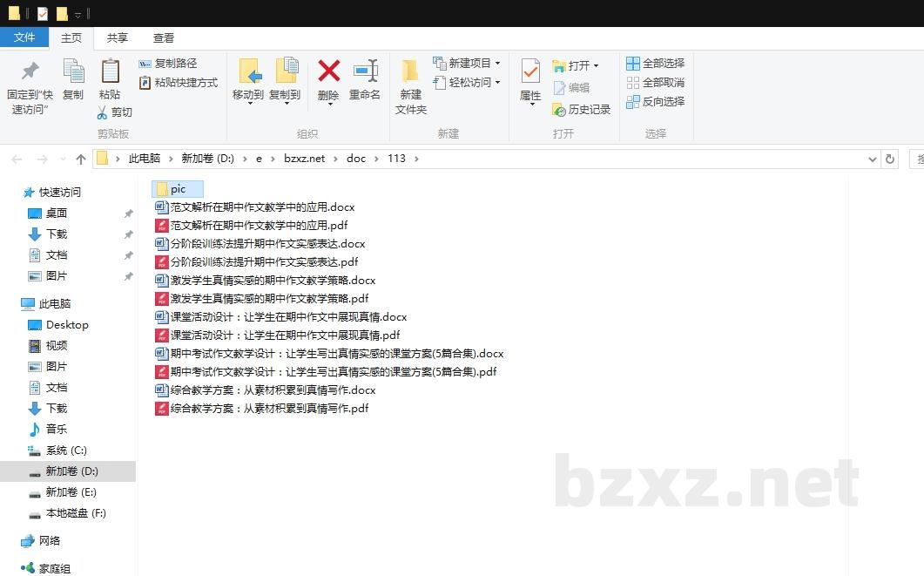Click the Cut scissors icon
The height and width of the screenshot is (576, 924).
click(x=103, y=112)
